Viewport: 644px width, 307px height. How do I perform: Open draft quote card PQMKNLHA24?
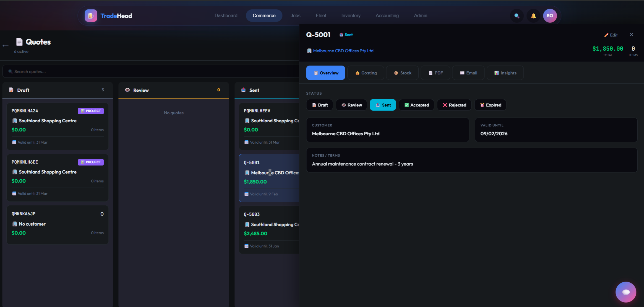[58, 126]
